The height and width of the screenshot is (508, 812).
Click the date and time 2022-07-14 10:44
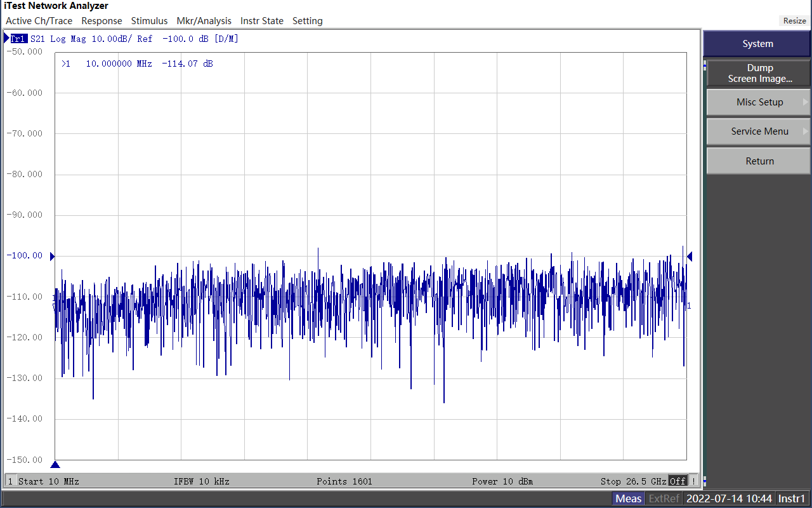tap(729, 498)
